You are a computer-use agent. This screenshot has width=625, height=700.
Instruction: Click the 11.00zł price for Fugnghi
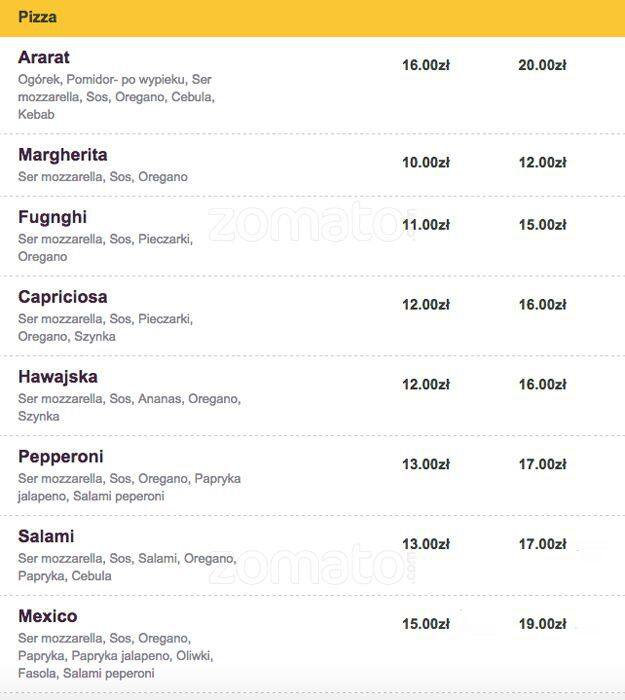coord(426,224)
